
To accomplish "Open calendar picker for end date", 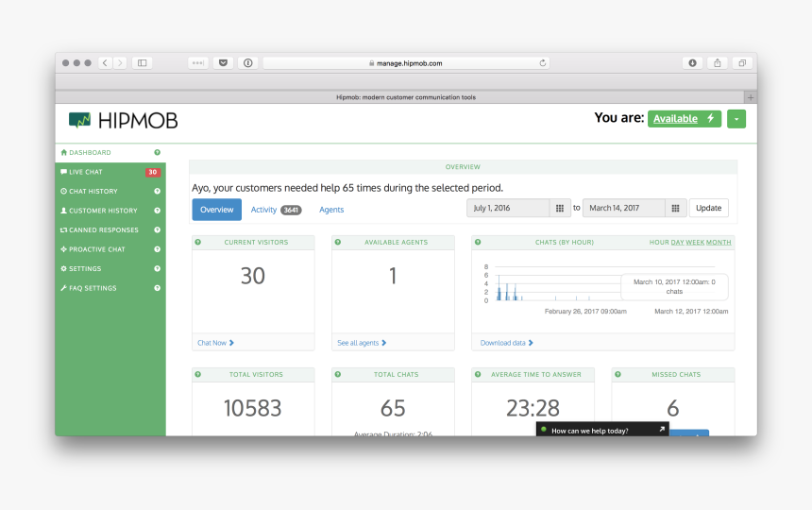I will 676,208.
